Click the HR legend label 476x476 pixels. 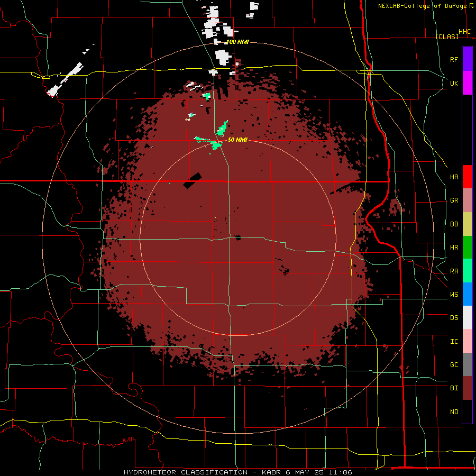click(x=454, y=248)
